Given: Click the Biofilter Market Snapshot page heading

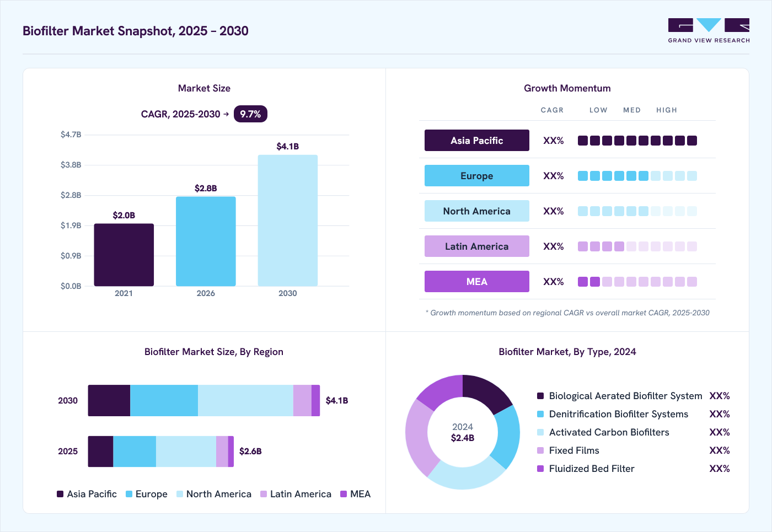Looking at the screenshot, I should (x=136, y=31).
